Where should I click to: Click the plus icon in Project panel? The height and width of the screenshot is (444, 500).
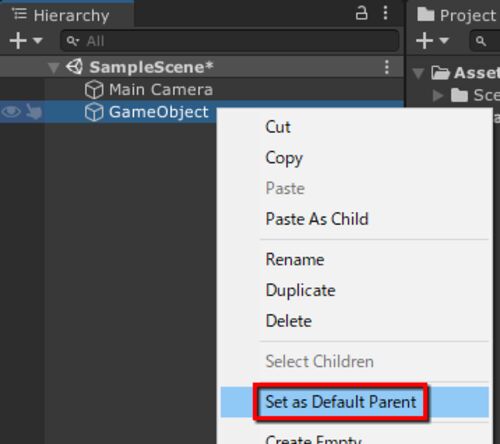[x=425, y=41]
